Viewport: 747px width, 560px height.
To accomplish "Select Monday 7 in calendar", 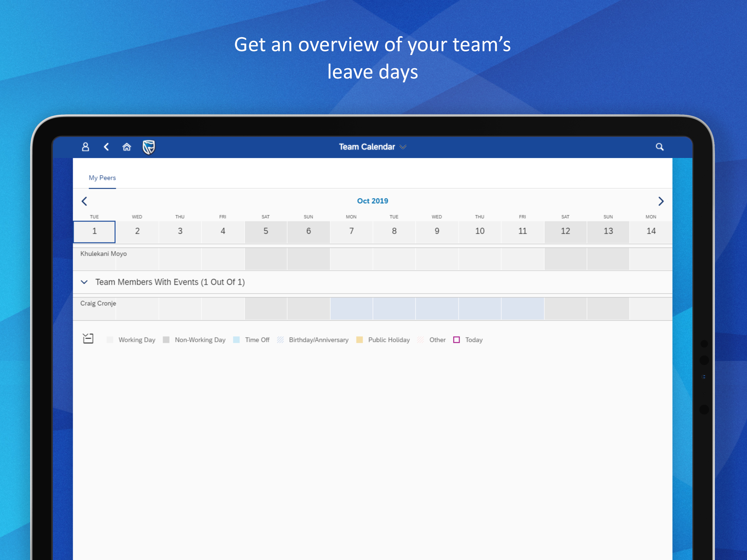I will [x=351, y=232].
